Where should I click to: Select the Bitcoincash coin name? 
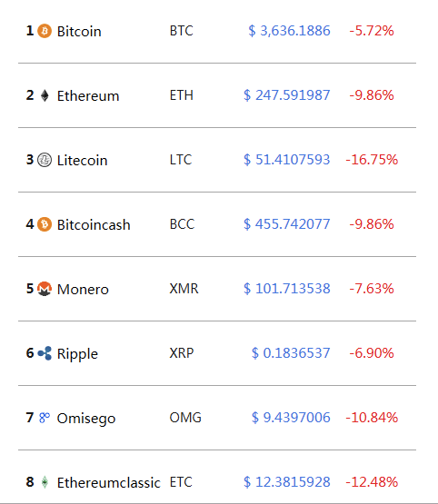[x=94, y=224]
